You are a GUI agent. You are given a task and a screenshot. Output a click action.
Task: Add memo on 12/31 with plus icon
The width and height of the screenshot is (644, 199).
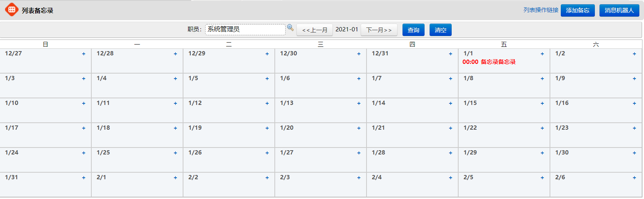coord(450,54)
